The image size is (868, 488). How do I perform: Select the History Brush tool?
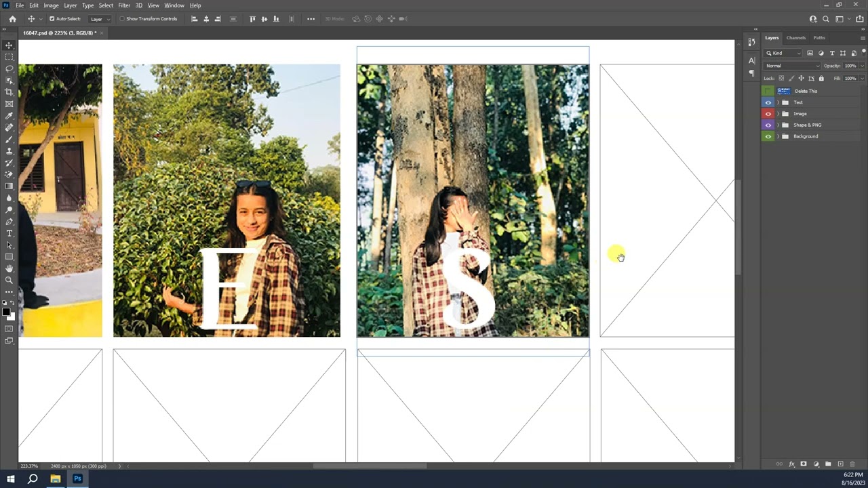tap(9, 163)
